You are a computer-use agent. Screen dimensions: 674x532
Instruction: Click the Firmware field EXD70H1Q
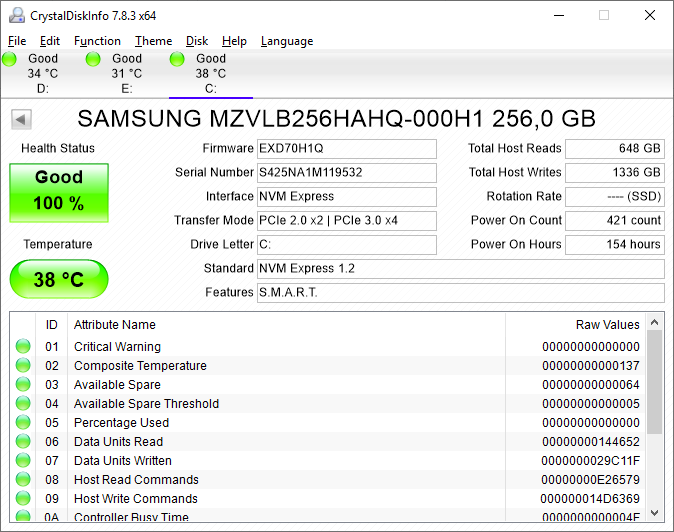pos(347,149)
